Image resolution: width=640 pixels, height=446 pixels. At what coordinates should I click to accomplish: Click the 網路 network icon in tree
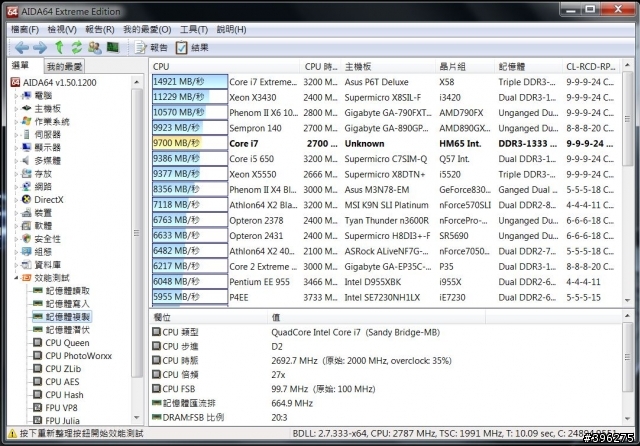point(27,187)
